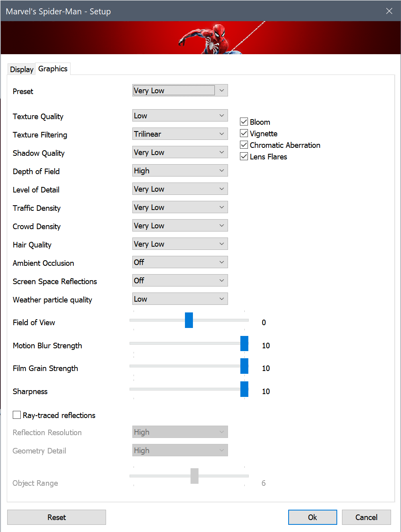Open the Texture Filtering combo box

[180, 134]
